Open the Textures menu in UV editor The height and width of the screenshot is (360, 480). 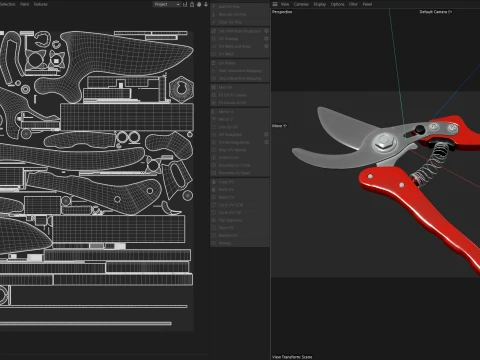point(41,4)
